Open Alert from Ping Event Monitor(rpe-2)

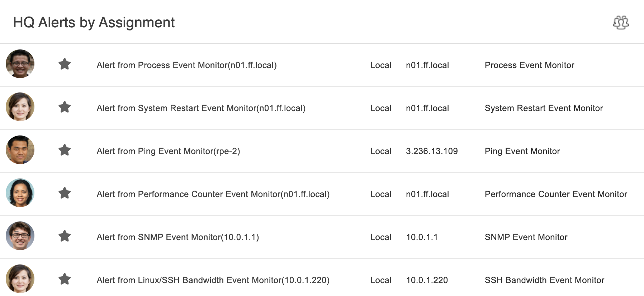pyautogui.click(x=168, y=151)
